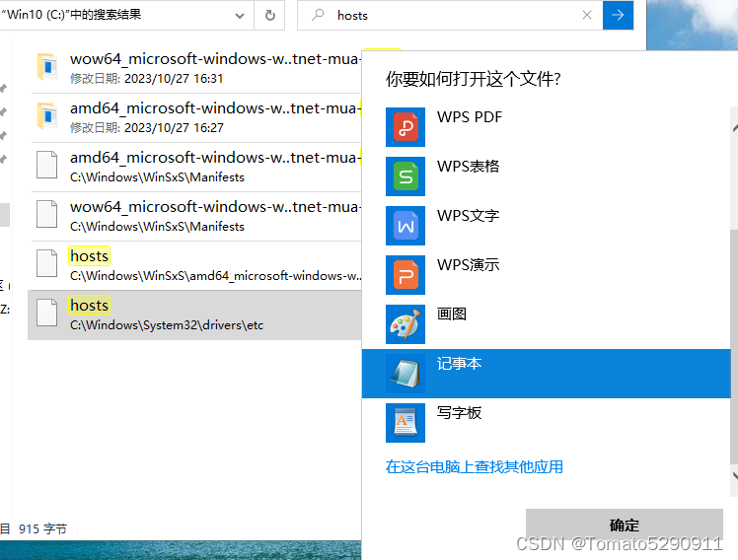
Task: Select amd64 folder modified 2023/10/27 16:27
Action: [x=194, y=117]
